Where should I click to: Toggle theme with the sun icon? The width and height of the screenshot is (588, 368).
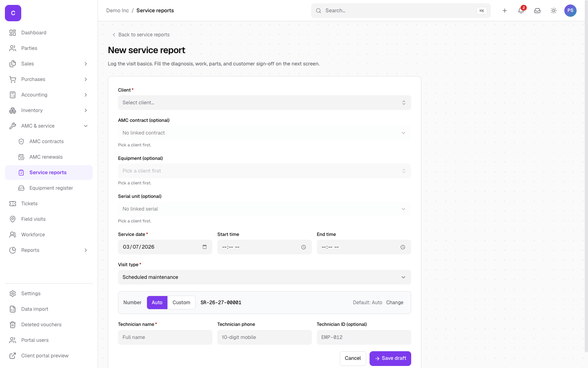554,11
